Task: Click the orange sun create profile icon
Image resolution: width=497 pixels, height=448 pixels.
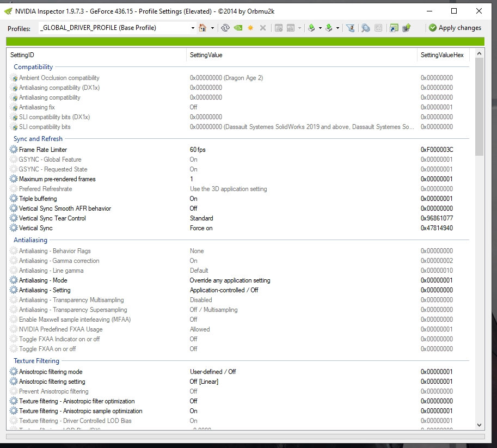Action: point(250,28)
